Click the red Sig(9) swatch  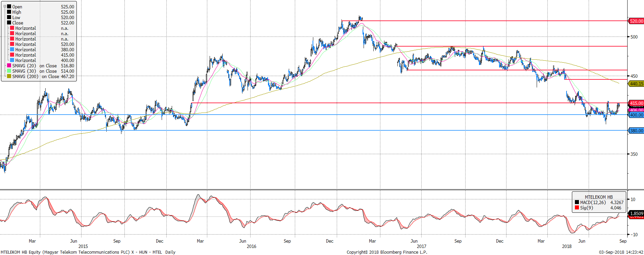click(577, 208)
